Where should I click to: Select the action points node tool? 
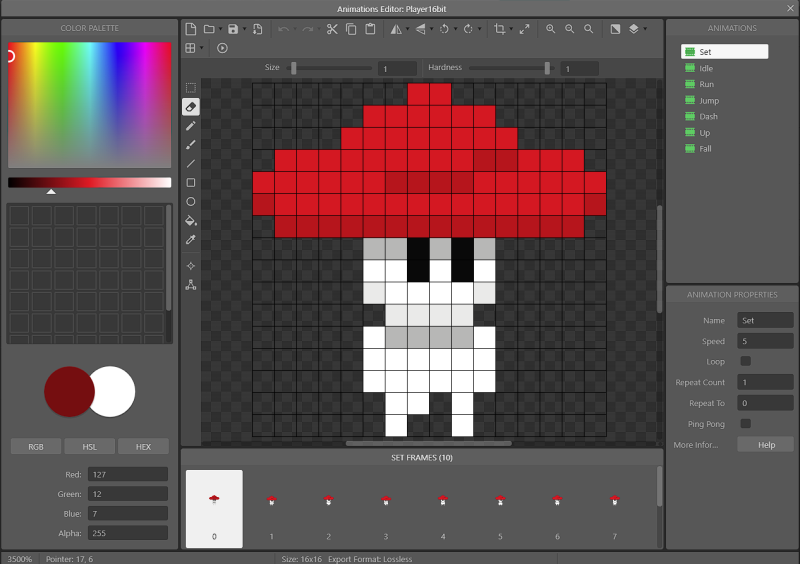191,285
